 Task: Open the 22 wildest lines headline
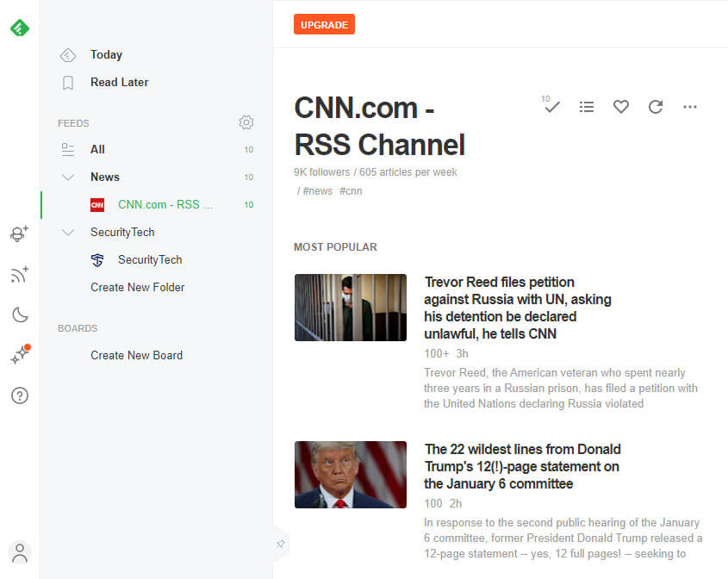click(x=522, y=467)
